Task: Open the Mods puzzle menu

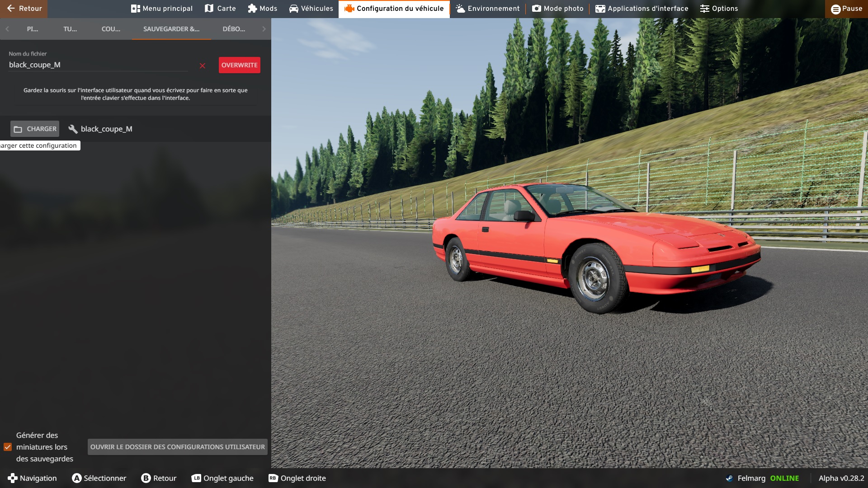Action: pos(262,9)
